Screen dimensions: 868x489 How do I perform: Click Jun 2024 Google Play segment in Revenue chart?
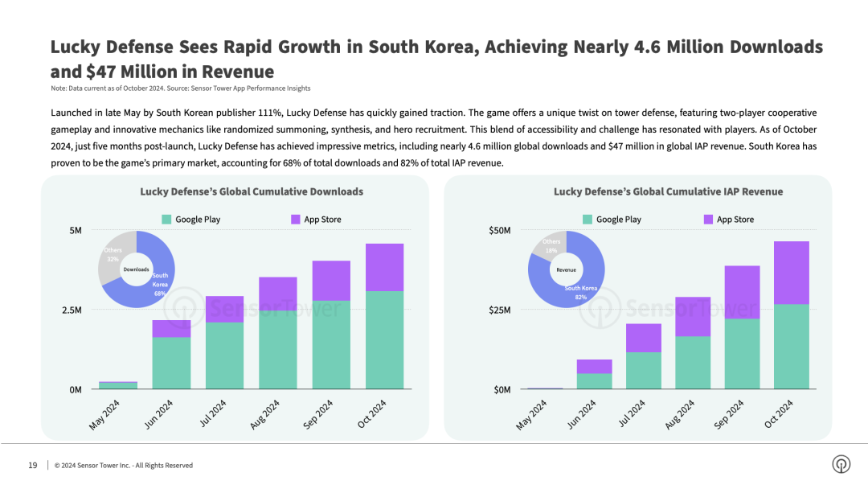[594, 381]
